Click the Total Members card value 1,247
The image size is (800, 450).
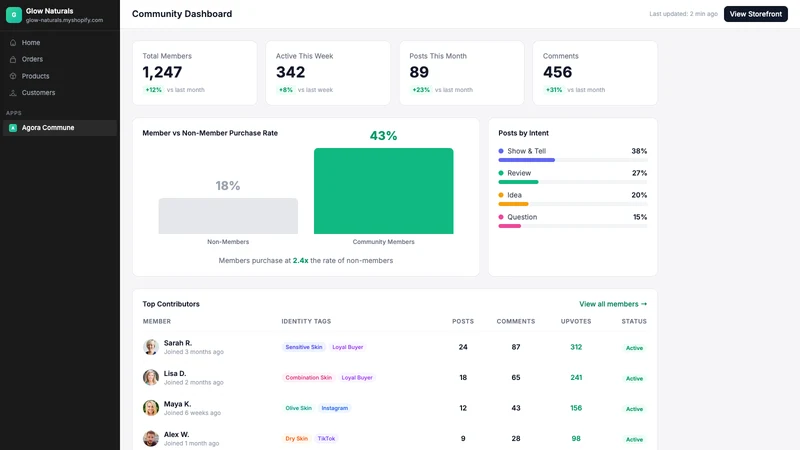pos(162,72)
